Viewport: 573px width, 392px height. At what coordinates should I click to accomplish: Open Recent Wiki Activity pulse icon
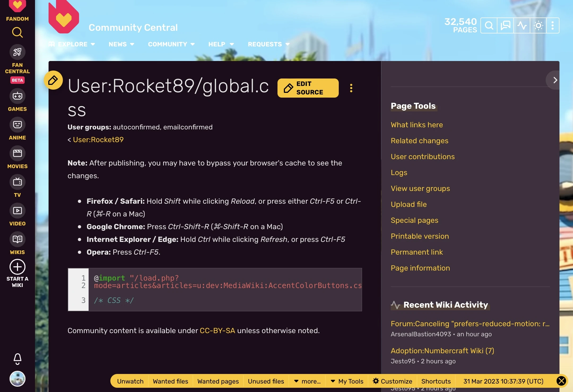click(x=522, y=25)
